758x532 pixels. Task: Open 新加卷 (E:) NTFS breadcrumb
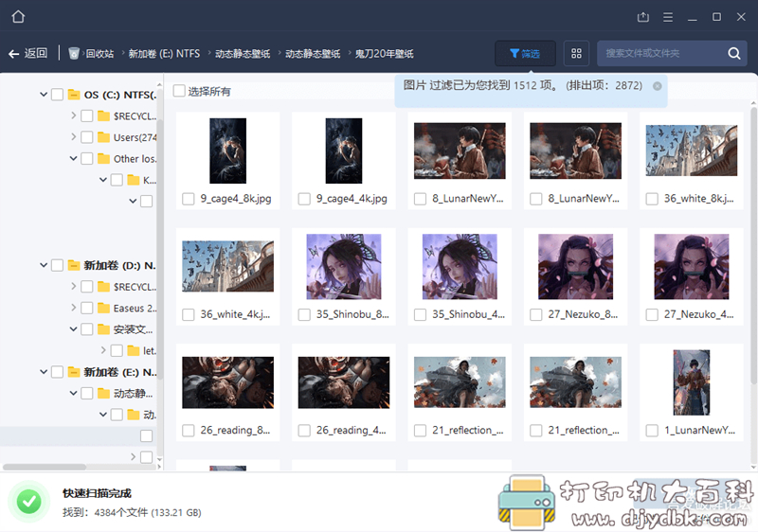pos(164,54)
